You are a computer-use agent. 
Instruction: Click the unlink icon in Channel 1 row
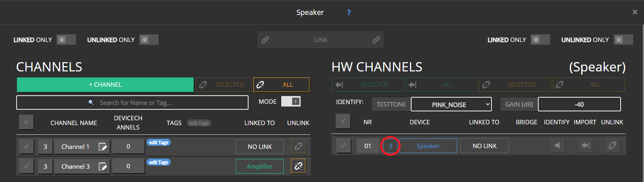tap(298, 146)
